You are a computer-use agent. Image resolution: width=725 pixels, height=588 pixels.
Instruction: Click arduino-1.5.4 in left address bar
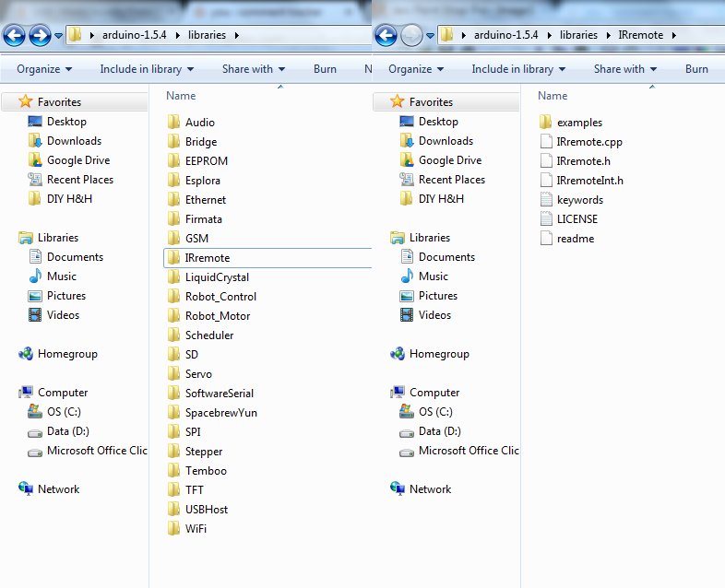pyautogui.click(x=135, y=35)
